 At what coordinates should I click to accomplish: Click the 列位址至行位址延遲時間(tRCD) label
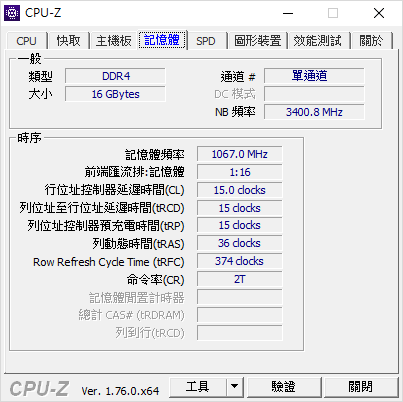point(102,208)
